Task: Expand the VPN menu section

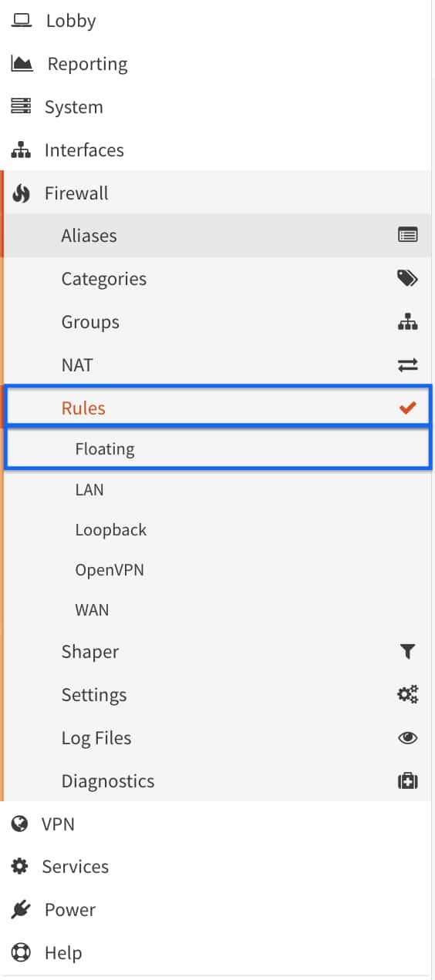Action: point(217,824)
